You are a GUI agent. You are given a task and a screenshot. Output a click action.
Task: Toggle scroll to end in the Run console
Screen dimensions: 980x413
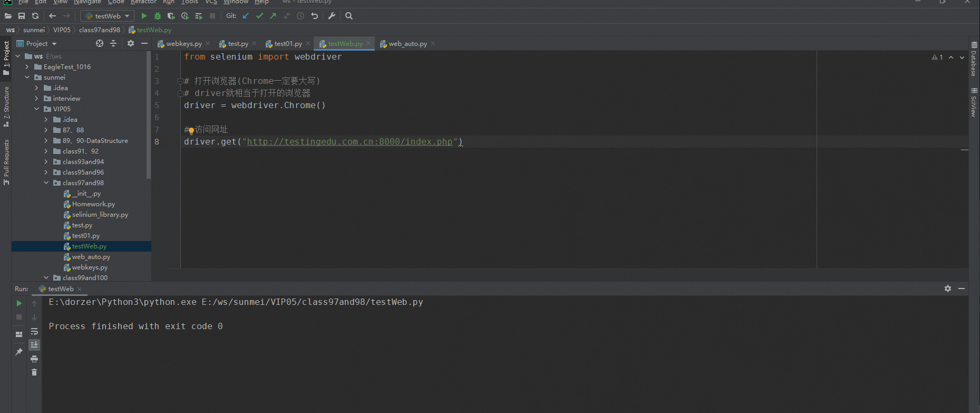point(34,345)
